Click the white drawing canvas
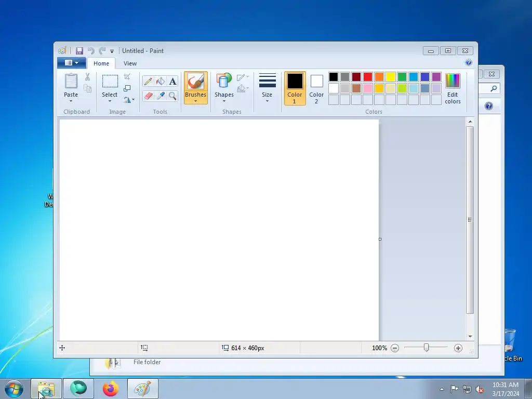 tap(219, 230)
